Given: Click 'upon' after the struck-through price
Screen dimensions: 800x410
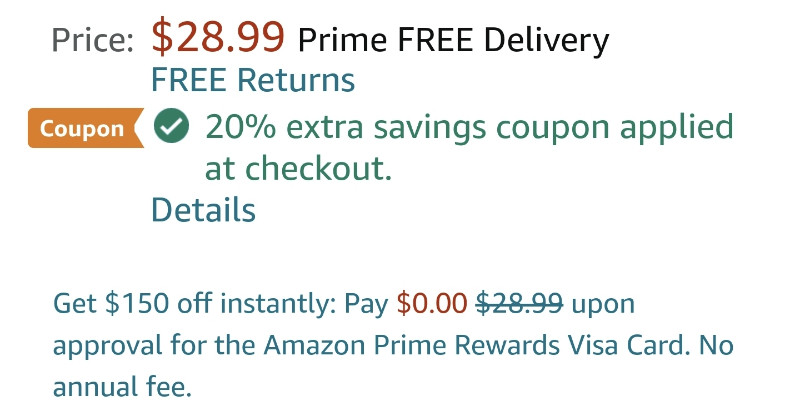Looking at the screenshot, I should coord(603,305).
